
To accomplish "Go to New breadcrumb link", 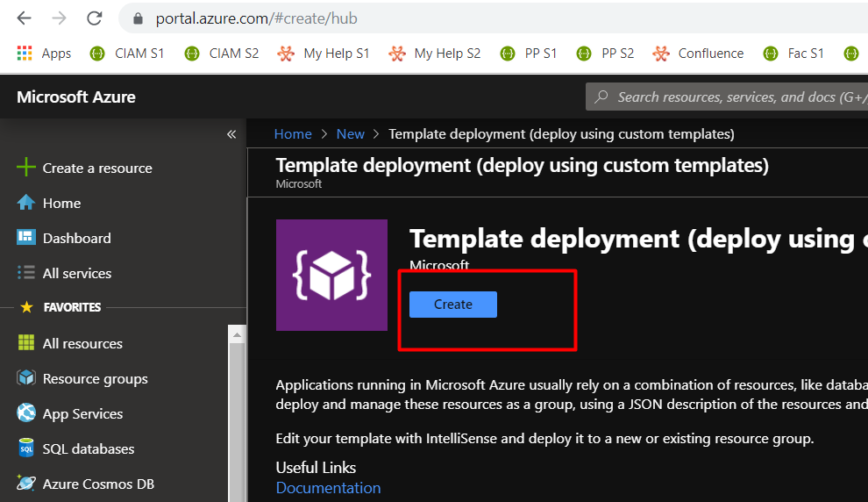I will [x=351, y=134].
